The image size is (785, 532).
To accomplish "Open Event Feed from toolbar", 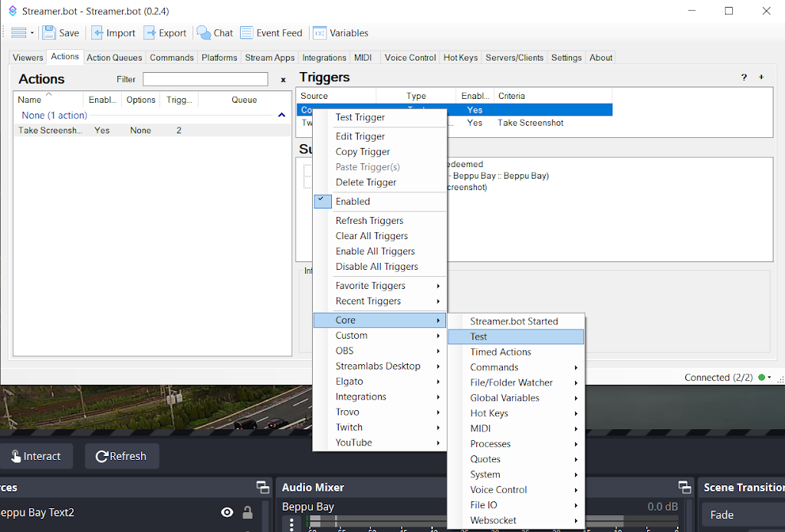I will (271, 33).
